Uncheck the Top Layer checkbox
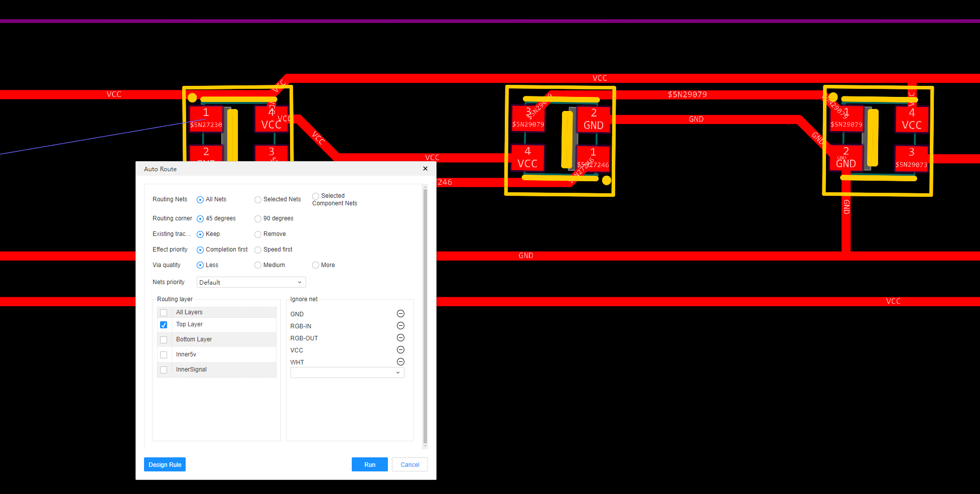 coord(164,324)
